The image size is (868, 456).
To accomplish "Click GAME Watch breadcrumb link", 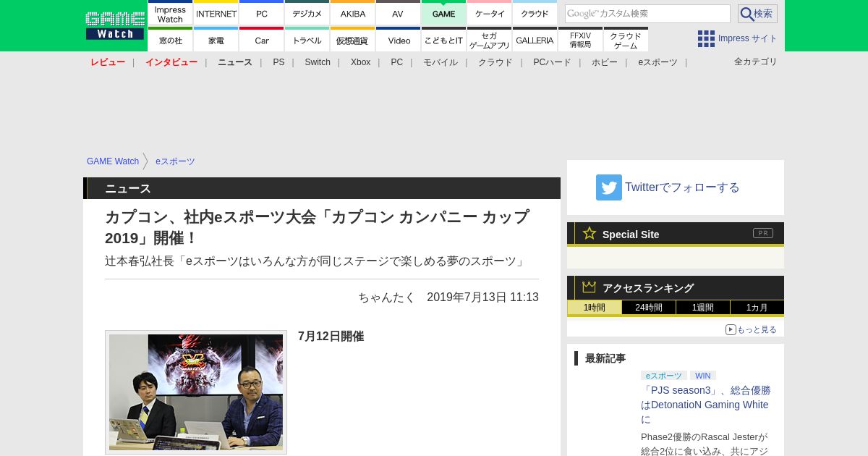I will click(113, 161).
